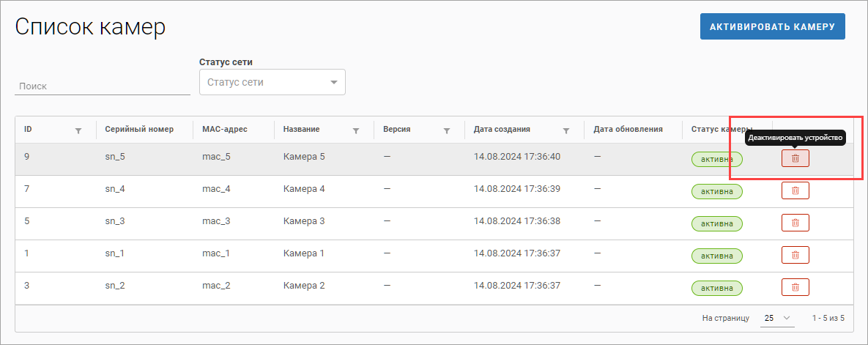Image resolution: width=868 pixels, height=345 pixels.
Task: Open the Версия column filter icon
Action: coord(446,130)
